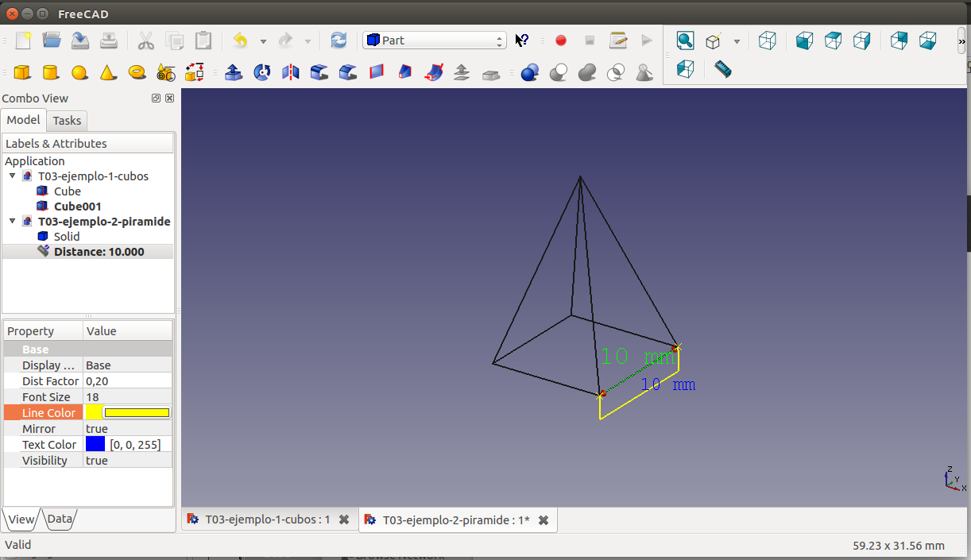Collapse the T03-ejemplo-1-cubos tree node
971x560 pixels.
[13, 176]
